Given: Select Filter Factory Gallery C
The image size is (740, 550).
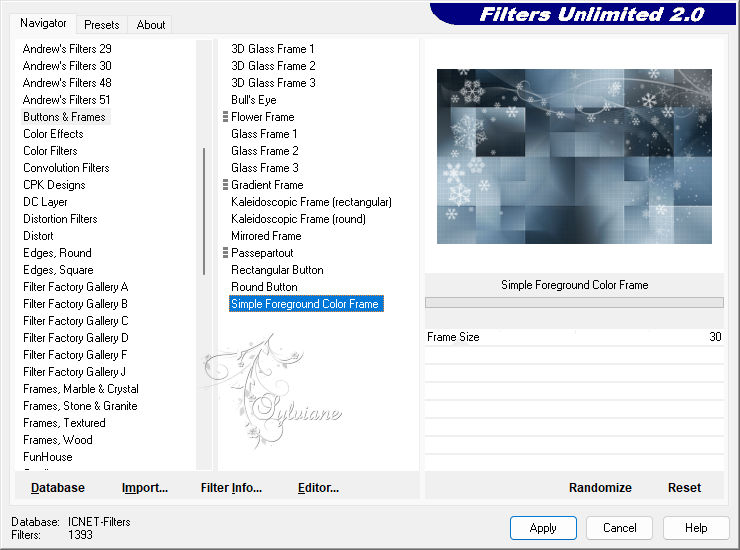Looking at the screenshot, I should (x=76, y=321).
